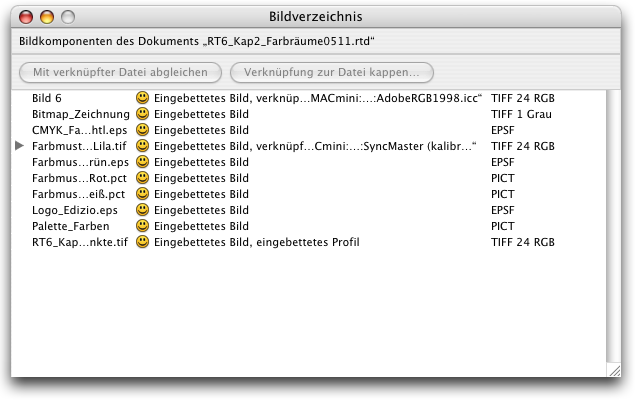Click the smiley status icon for CMYK_Fa...htl.eps

143,130
